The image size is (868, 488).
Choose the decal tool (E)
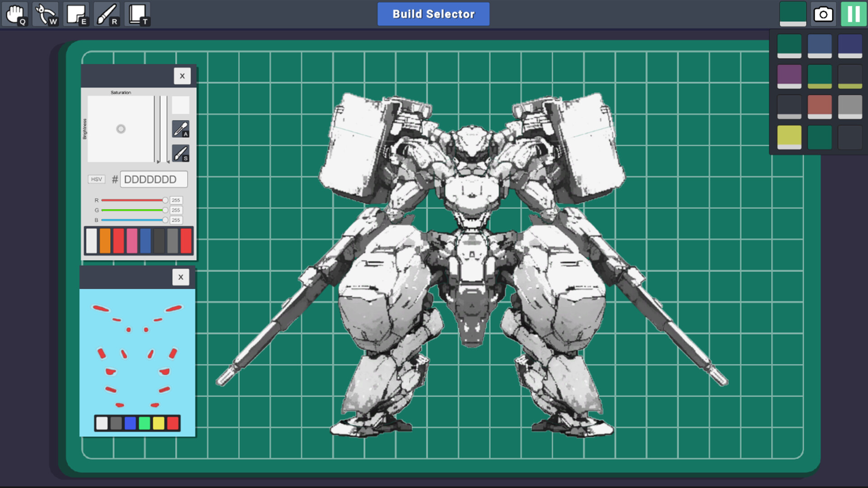point(75,14)
